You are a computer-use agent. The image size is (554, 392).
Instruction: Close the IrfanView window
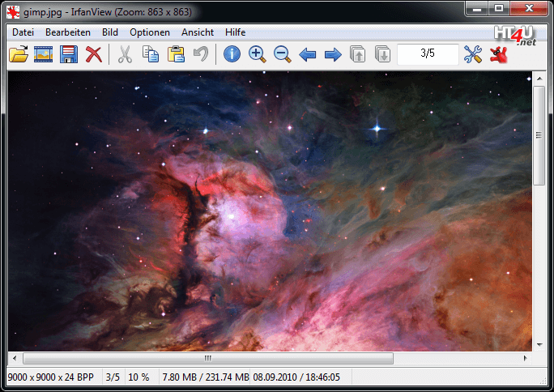point(529,8)
